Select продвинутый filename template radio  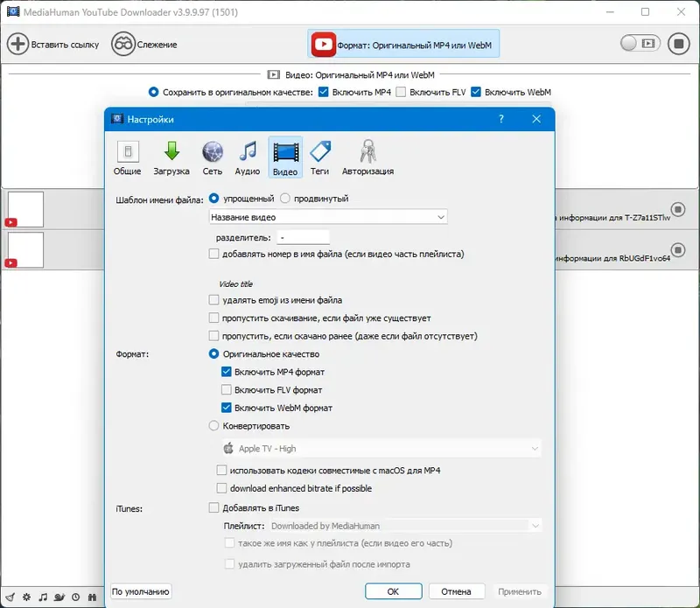[x=285, y=199]
